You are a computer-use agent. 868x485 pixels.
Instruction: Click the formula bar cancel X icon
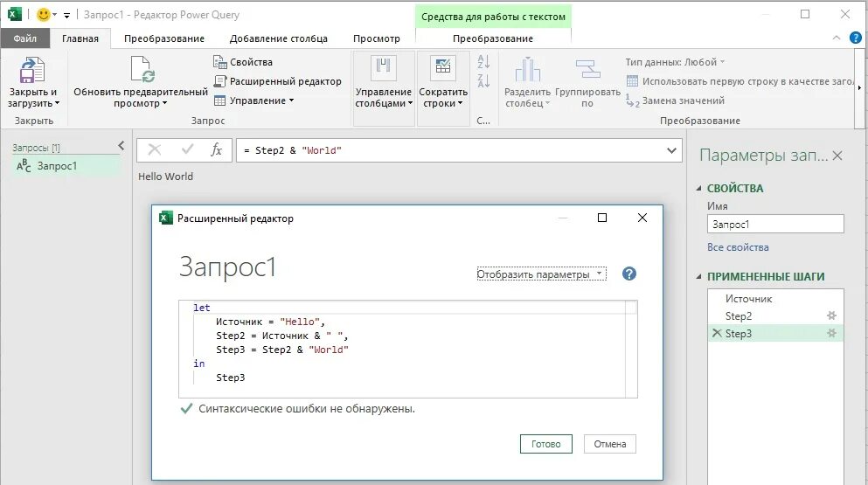pyautogui.click(x=155, y=149)
